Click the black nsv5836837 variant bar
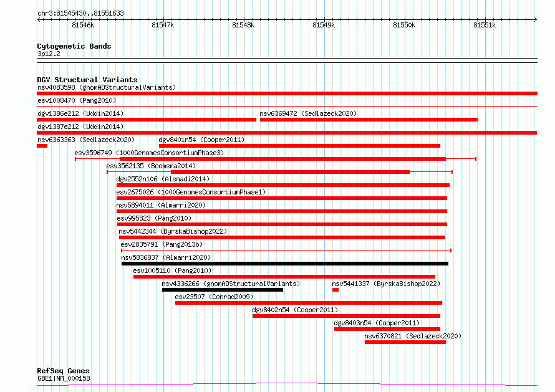This screenshot has width=555, height=392. click(x=285, y=264)
